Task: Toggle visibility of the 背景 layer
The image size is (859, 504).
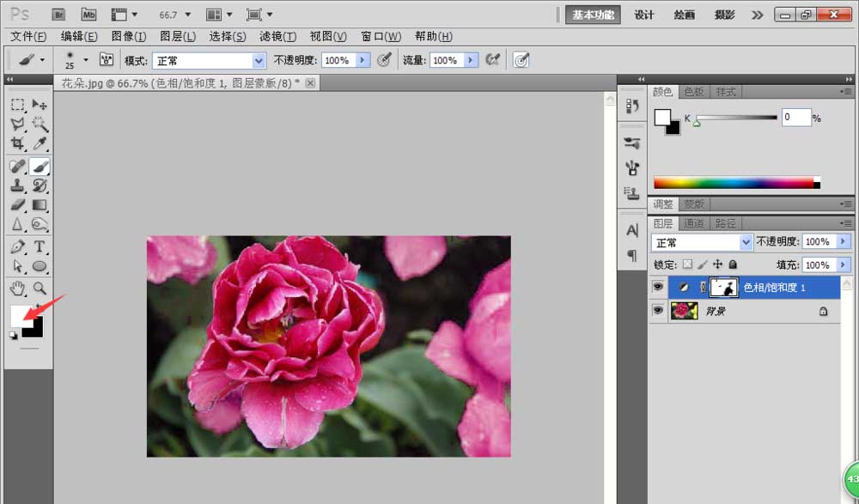Action: (x=658, y=311)
